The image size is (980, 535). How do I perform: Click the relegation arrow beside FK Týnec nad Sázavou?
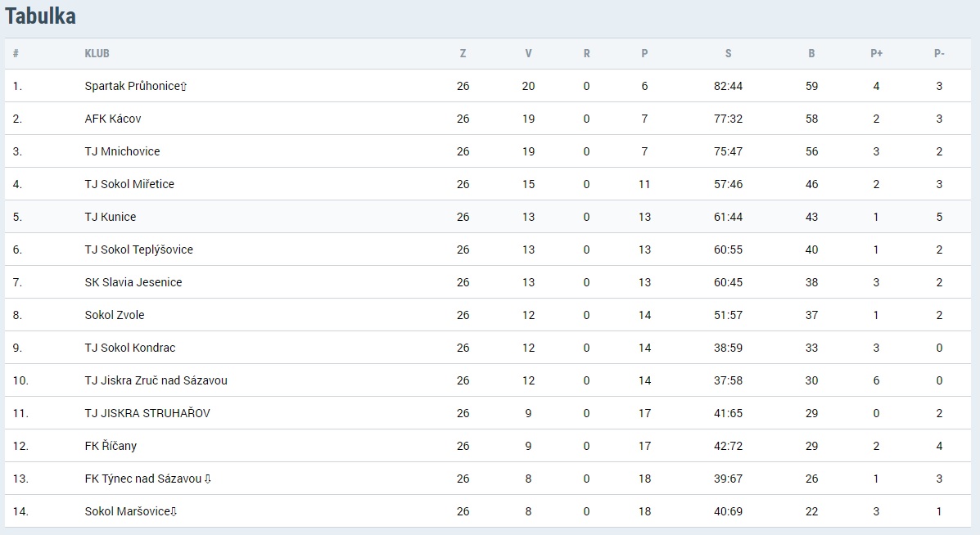[x=207, y=479]
